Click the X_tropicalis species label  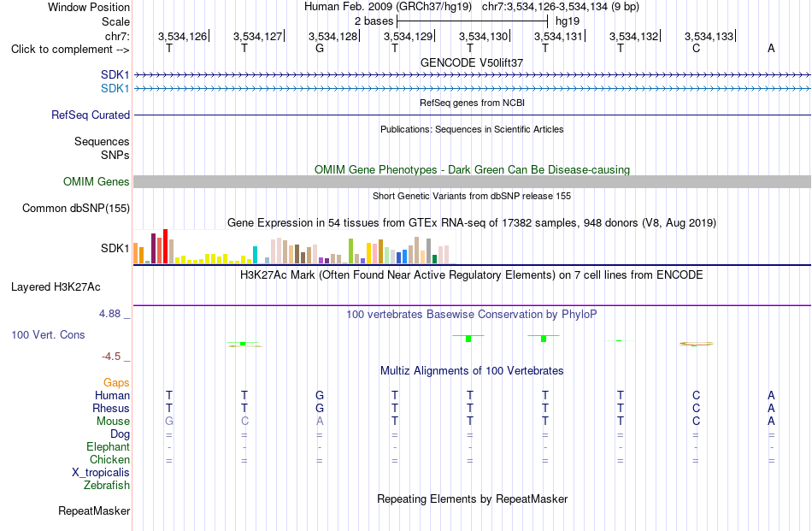coord(101,473)
